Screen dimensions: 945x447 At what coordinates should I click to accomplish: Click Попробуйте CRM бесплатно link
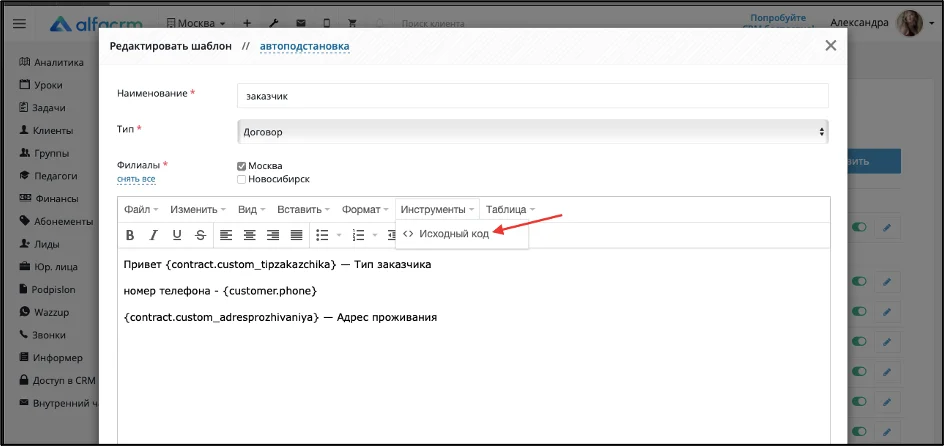click(x=778, y=23)
